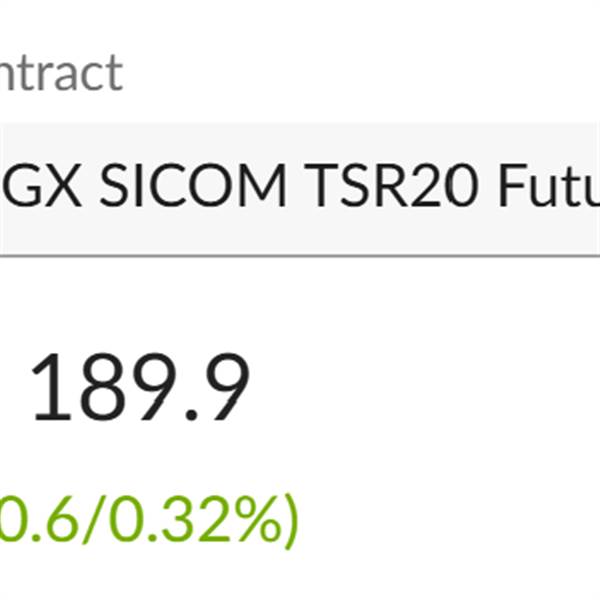Viewport: 600px width, 600px height.
Task: Click the Contract field label
Action: coord(60,73)
